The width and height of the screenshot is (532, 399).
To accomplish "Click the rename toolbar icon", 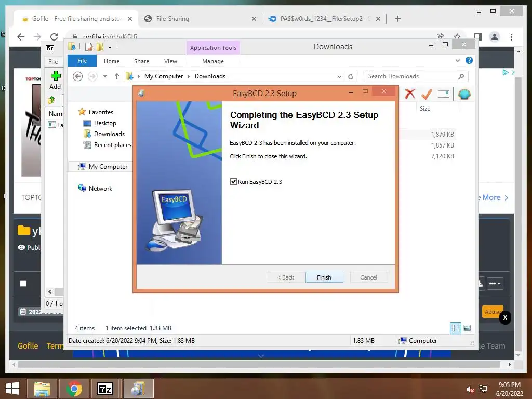I will pos(444,94).
